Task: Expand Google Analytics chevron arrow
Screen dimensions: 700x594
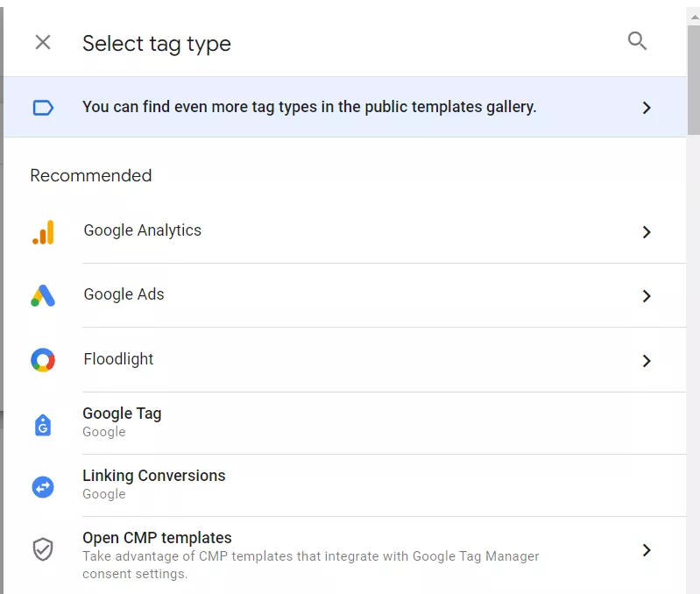Action: pyautogui.click(x=647, y=232)
